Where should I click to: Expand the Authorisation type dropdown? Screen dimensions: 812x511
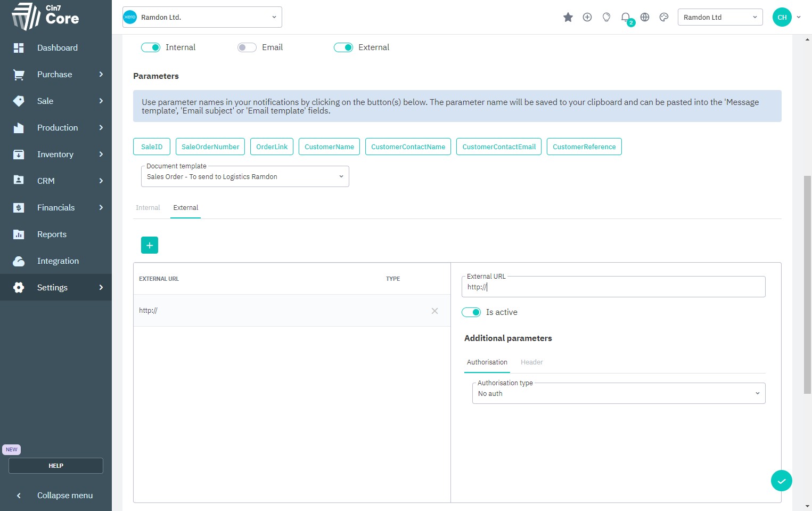(x=618, y=394)
